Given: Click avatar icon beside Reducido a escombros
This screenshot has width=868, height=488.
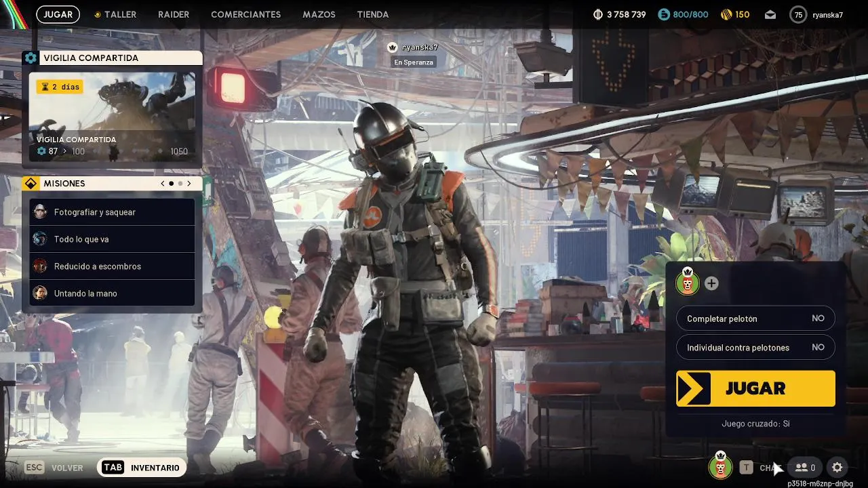Looking at the screenshot, I should pos(40,266).
